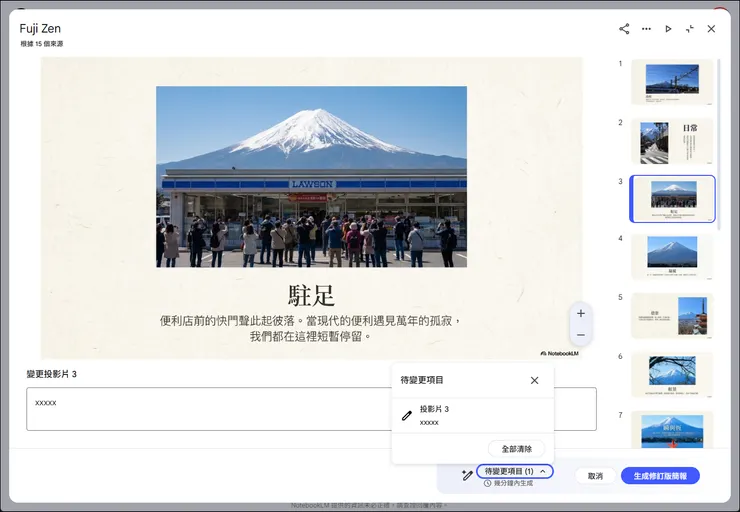Image resolution: width=740 pixels, height=512 pixels.
Task: Click the magic pencil edit icon
Action: 467,475
